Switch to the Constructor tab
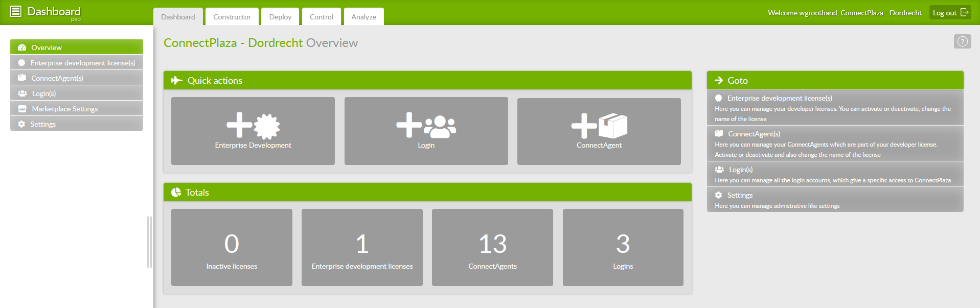 click(x=232, y=17)
